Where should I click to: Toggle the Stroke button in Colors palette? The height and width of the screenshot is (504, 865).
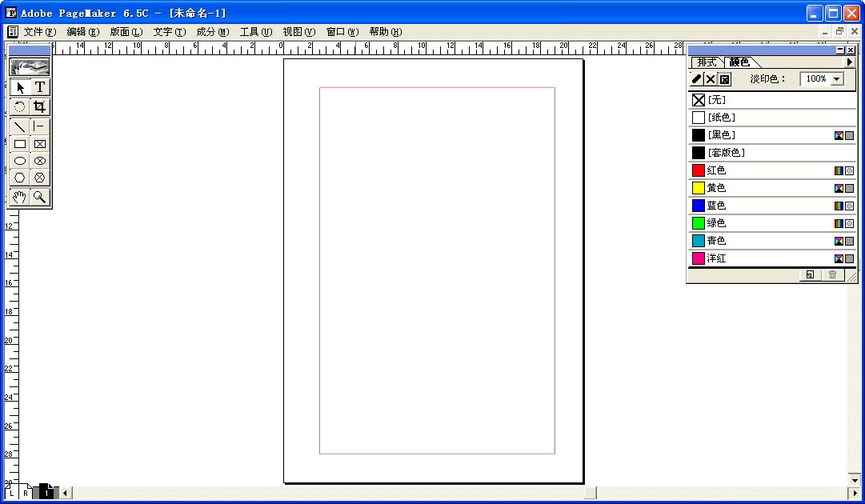(696, 79)
